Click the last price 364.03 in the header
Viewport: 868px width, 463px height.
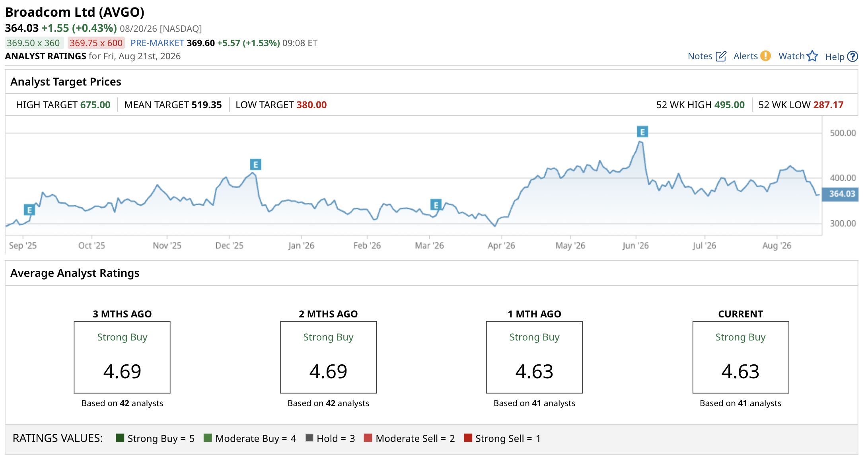[x=22, y=28]
